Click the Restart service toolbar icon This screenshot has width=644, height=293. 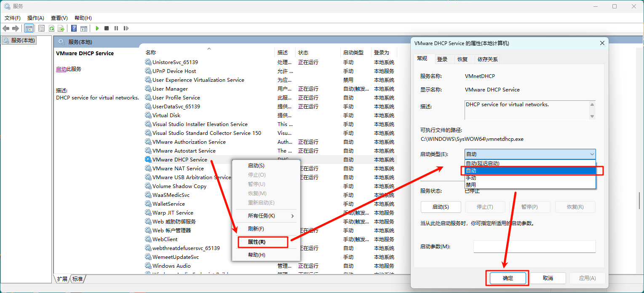[126, 28]
